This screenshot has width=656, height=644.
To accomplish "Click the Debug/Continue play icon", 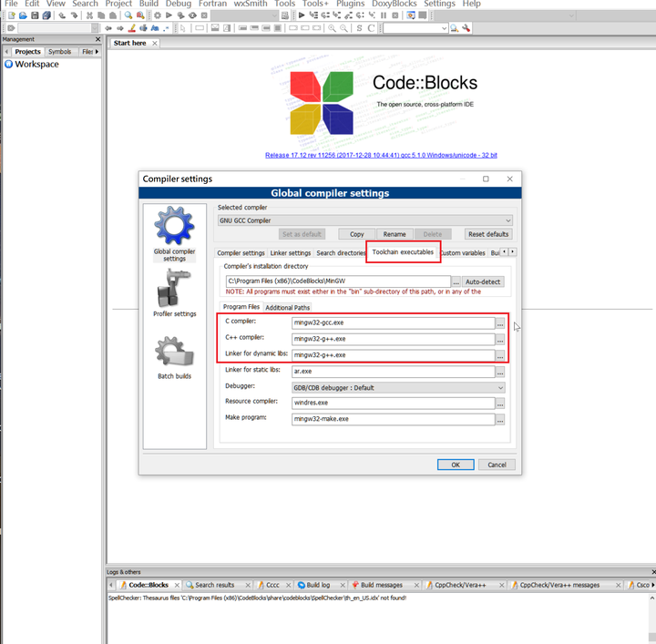I will pos(302,15).
